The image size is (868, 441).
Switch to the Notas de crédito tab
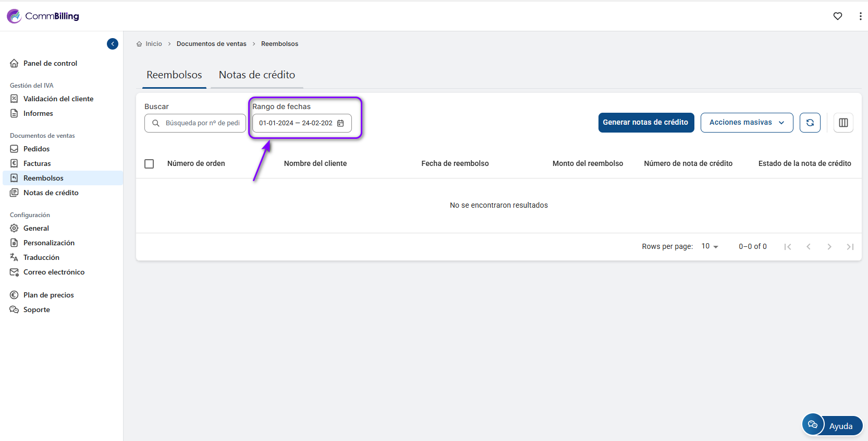tap(256, 75)
